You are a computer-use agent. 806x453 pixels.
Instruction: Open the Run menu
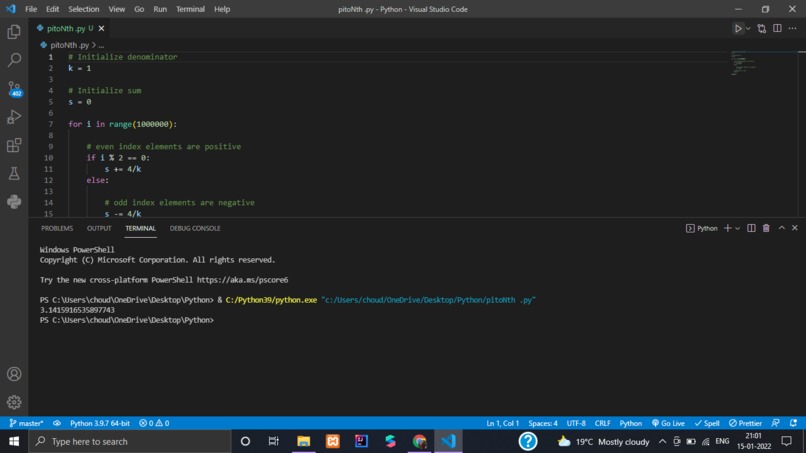tap(160, 9)
